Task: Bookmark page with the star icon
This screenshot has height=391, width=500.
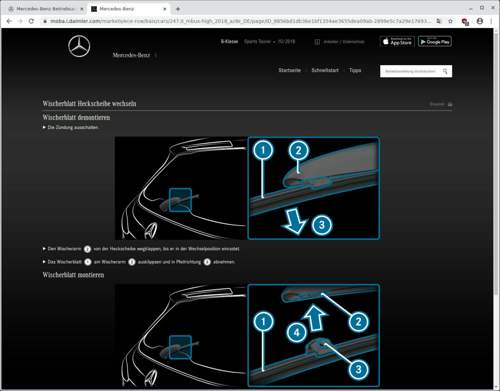Action: [451, 21]
